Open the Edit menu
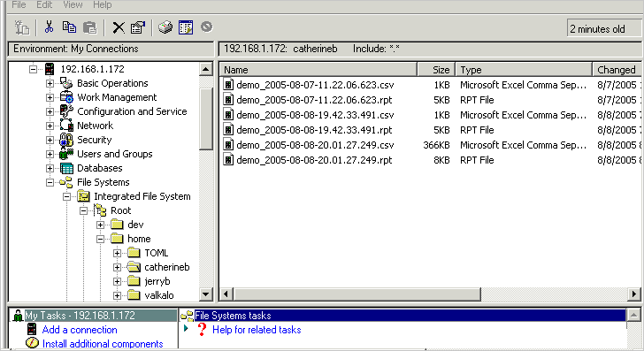 44,5
